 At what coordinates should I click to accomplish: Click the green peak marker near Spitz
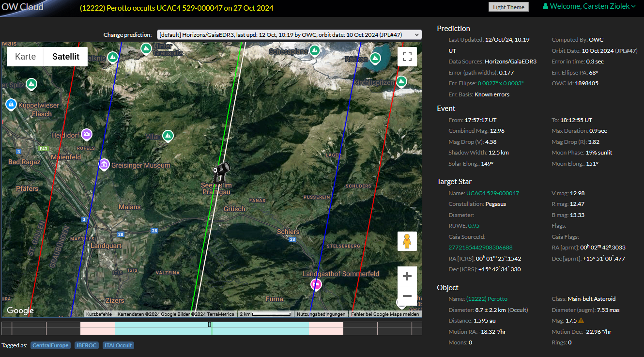click(31, 84)
